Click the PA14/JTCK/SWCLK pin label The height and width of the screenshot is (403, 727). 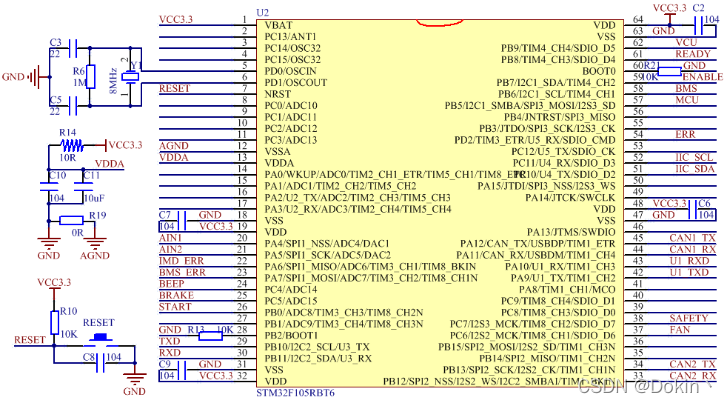click(x=570, y=198)
